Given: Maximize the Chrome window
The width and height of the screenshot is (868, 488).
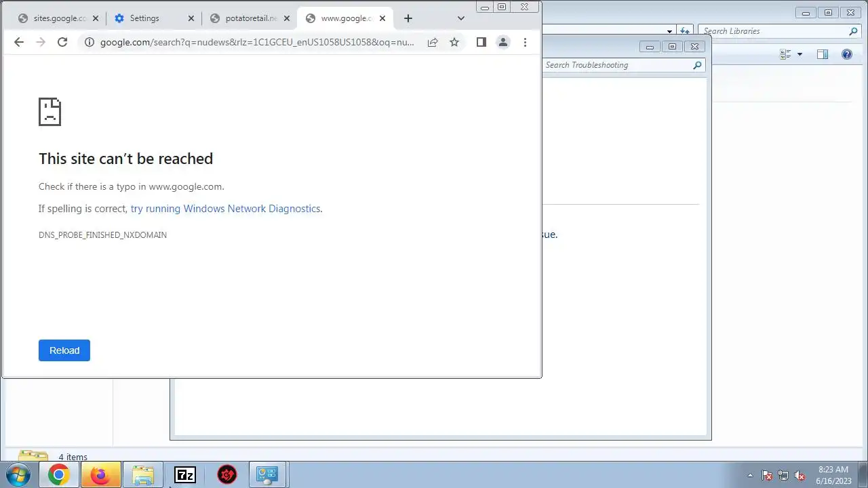Looking at the screenshot, I should tap(502, 7).
